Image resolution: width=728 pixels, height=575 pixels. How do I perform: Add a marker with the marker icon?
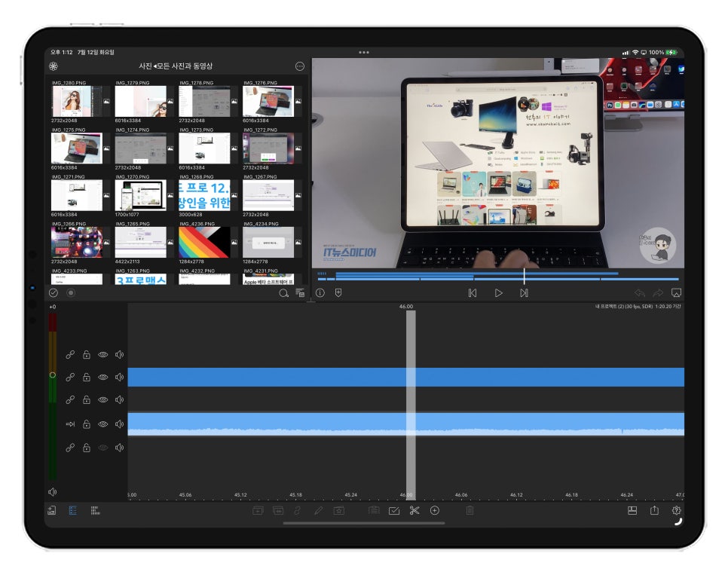point(338,292)
